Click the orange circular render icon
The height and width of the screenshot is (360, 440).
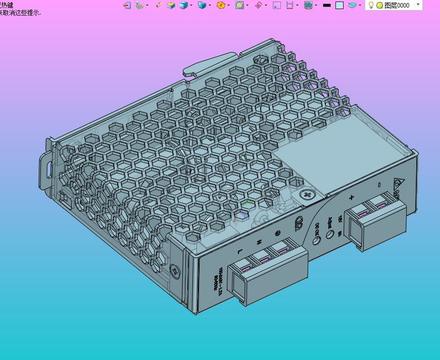click(221, 5)
